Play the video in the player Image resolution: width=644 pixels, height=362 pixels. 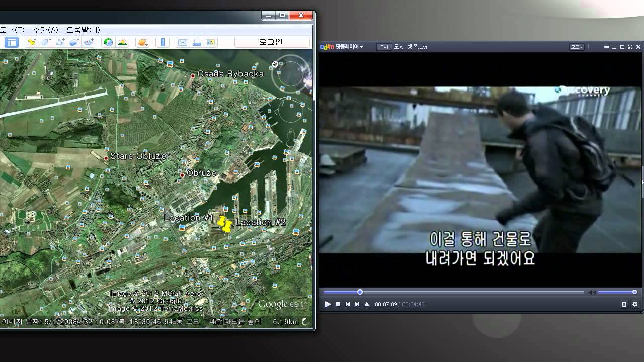328,304
